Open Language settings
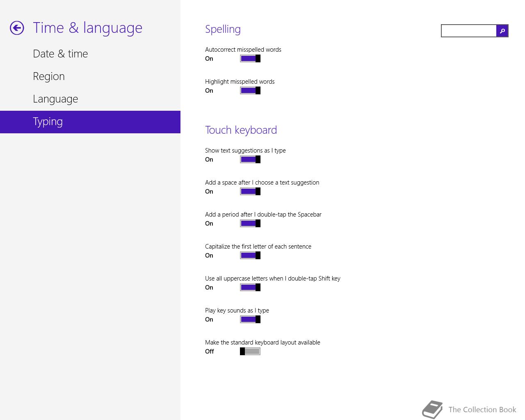525x420 pixels. [x=55, y=99]
